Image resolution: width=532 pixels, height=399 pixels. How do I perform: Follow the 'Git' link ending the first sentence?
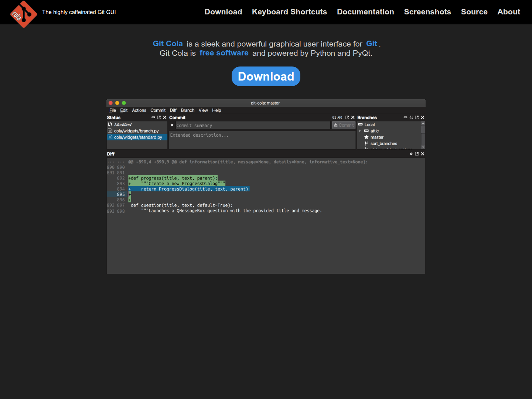pyautogui.click(x=372, y=44)
